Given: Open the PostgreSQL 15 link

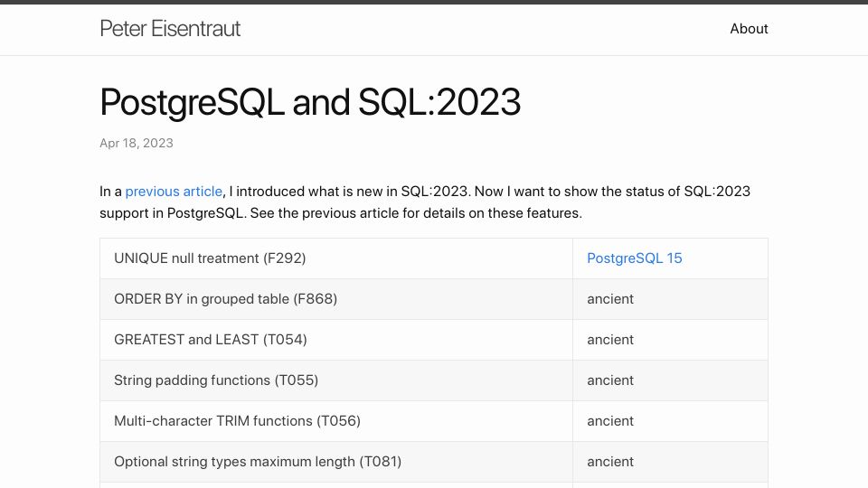Looking at the screenshot, I should pyautogui.click(x=635, y=258).
